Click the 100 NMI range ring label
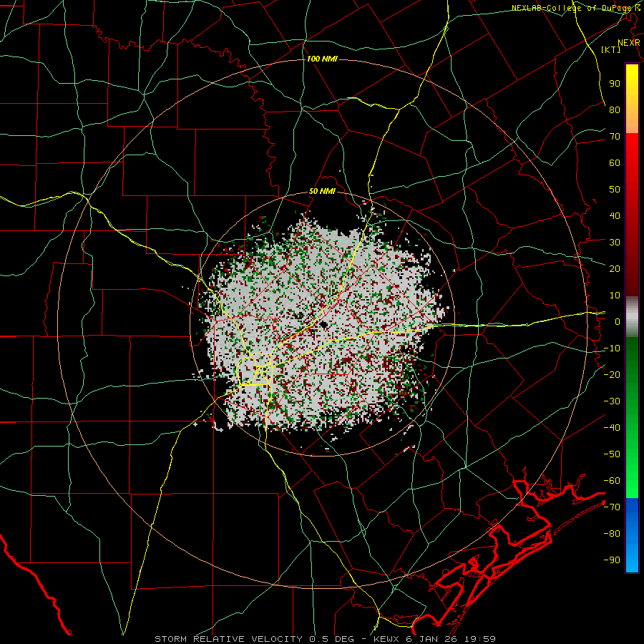Image resolution: width=644 pixels, height=644 pixels. tap(322, 59)
